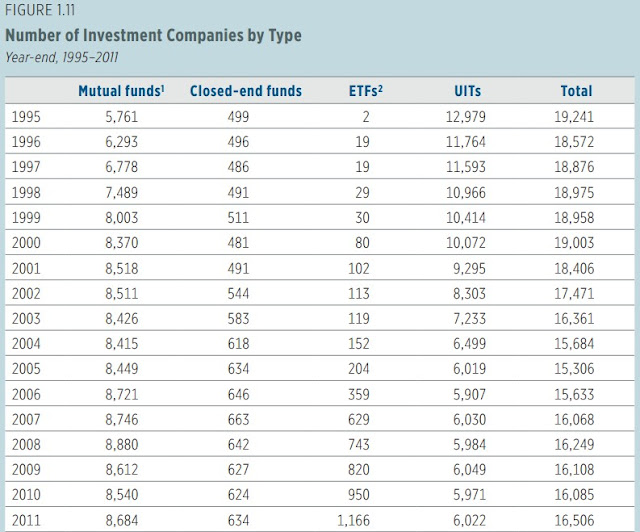Click ETFs value 102
This screenshot has width=640, height=532.
[359, 268]
